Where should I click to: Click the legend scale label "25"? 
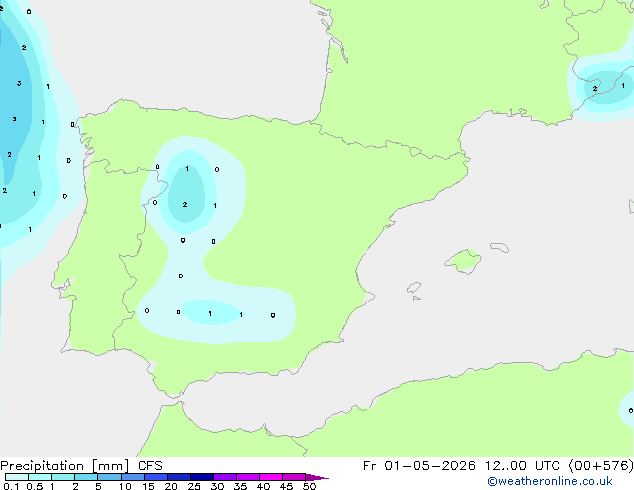pyautogui.click(x=194, y=486)
